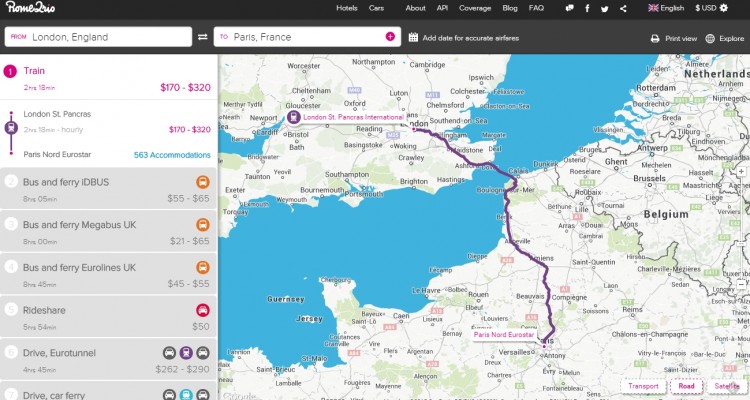Swap origin and destination with the arrows icon
The width and height of the screenshot is (750, 400).
(203, 37)
